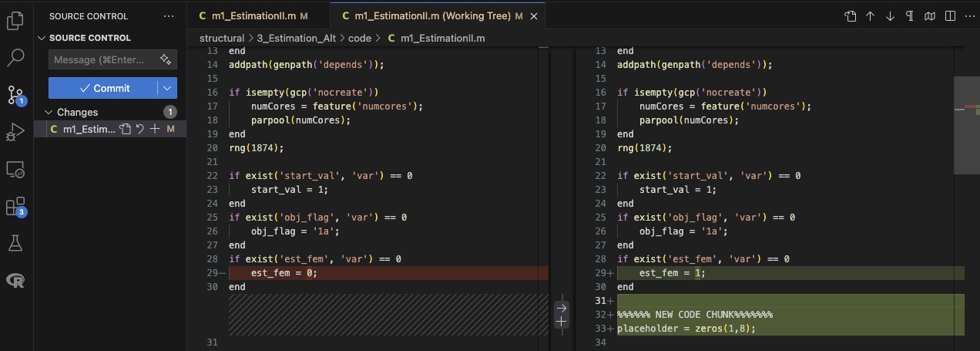Go to previous change arrow
This screenshot has height=351, width=980.
coord(871,15)
